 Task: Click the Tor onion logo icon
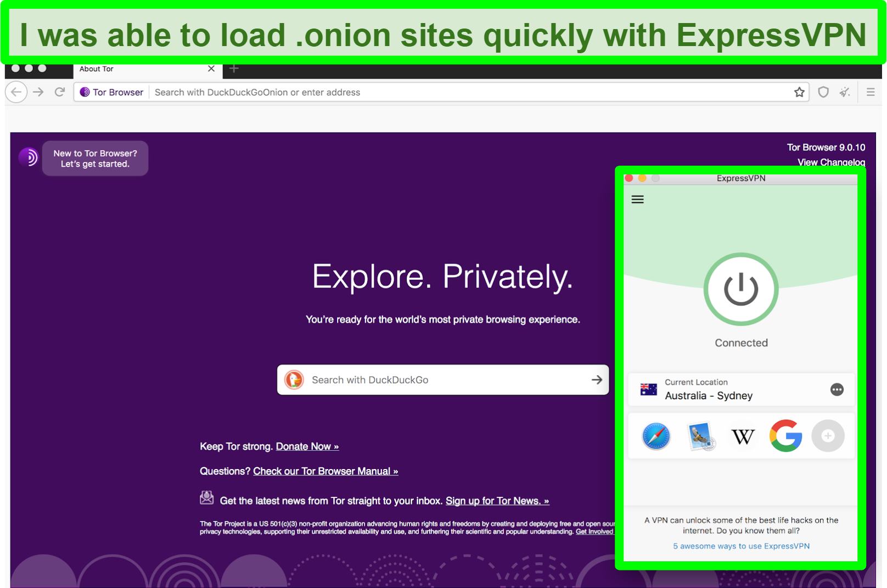pyautogui.click(x=29, y=157)
